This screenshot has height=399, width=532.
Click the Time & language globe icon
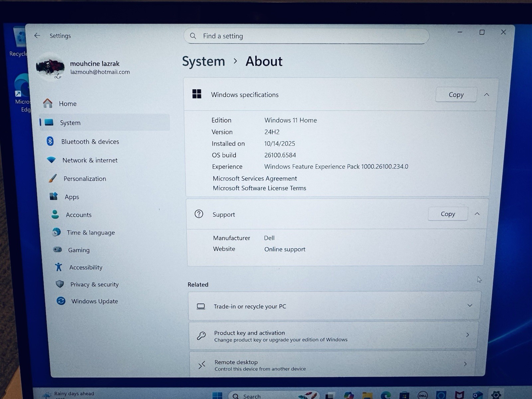point(57,232)
